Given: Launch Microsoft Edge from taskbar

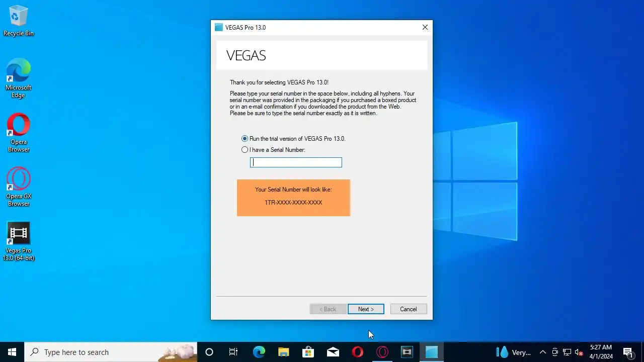Looking at the screenshot, I should click(259, 352).
